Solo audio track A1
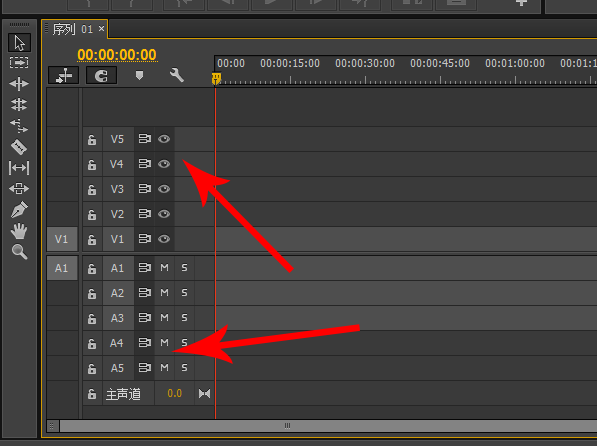The height and width of the screenshot is (446, 597). point(185,268)
